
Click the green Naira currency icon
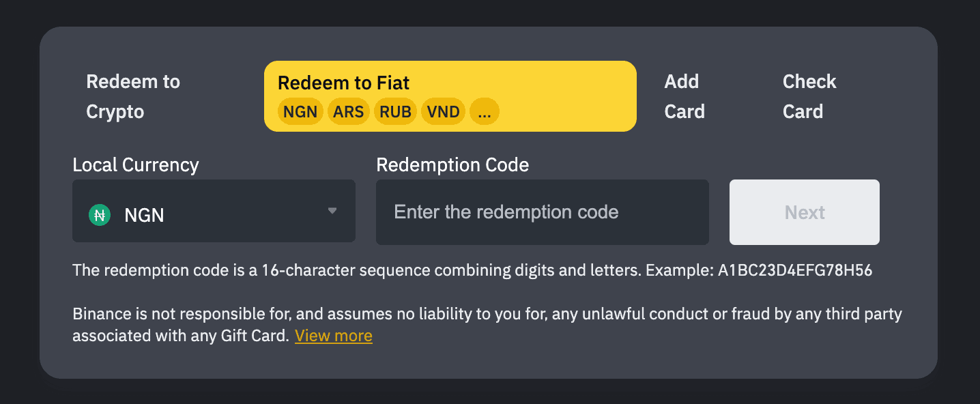pyautogui.click(x=100, y=216)
